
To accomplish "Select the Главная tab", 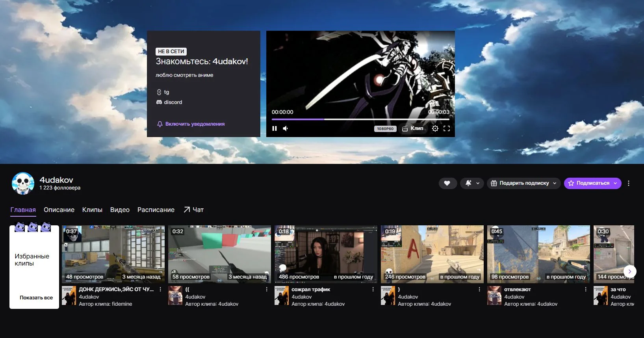I will 23,210.
